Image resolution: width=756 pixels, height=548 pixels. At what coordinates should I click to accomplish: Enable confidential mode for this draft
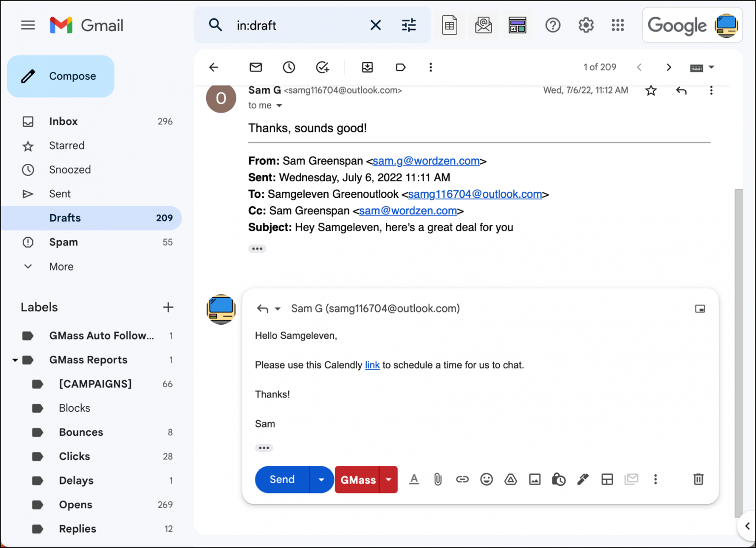[559, 479]
